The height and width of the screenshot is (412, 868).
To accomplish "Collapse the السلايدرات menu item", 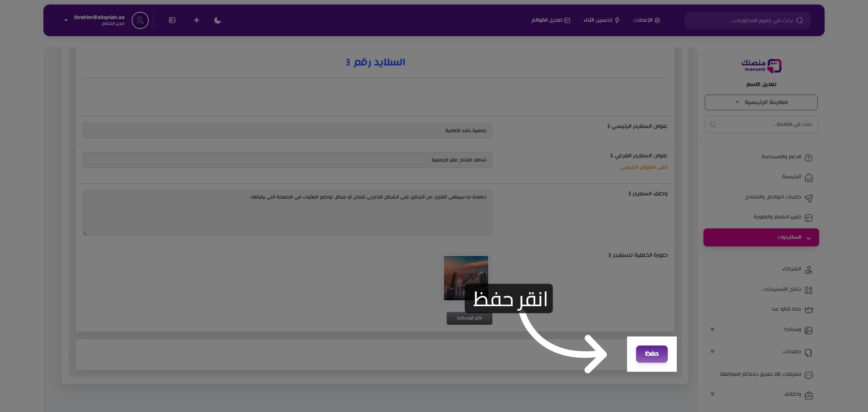I will (760, 237).
